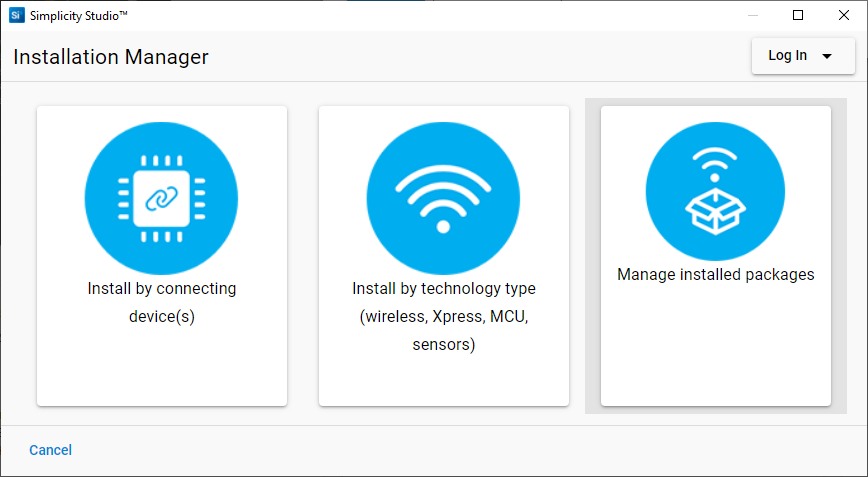The width and height of the screenshot is (868, 477).
Task: Click empty space below technology type text
Action: tap(443, 380)
